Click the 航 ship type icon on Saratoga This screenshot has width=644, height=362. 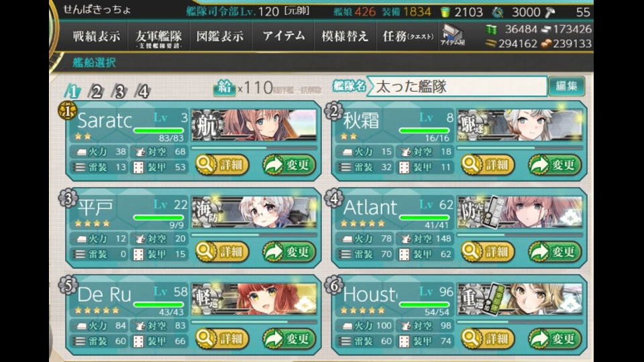[207, 125]
